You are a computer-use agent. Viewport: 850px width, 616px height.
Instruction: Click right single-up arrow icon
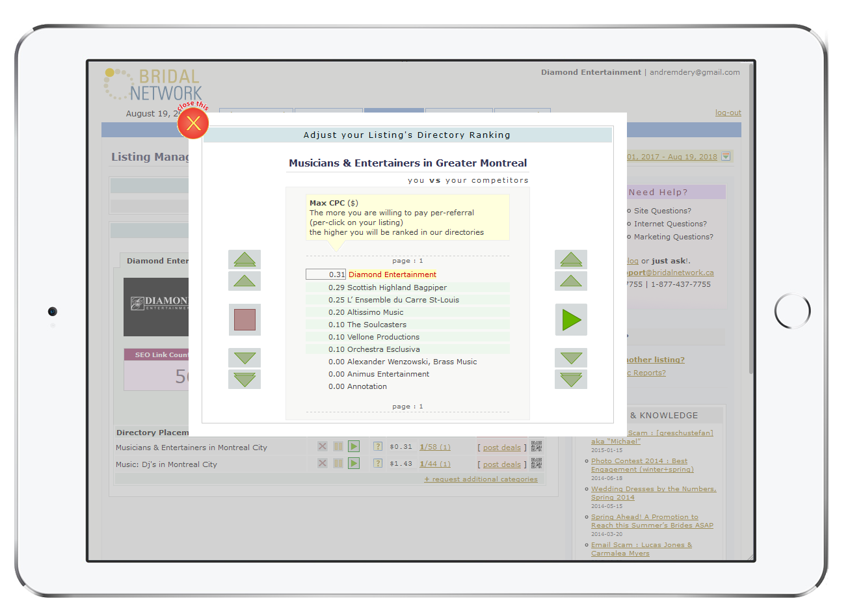pyautogui.click(x=571, y=281)
